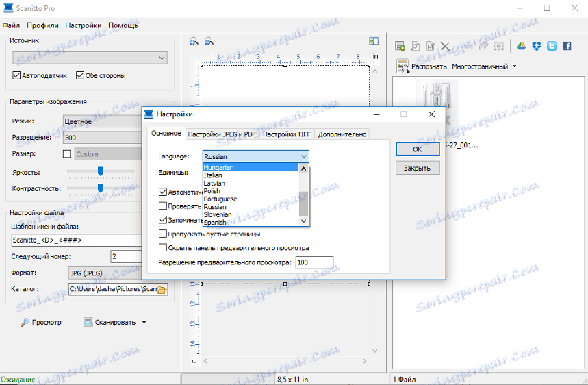The width and height of the screenshot is (588, 385).
Task: Open the Настройки menu
Action: click(x=84, y=25)
